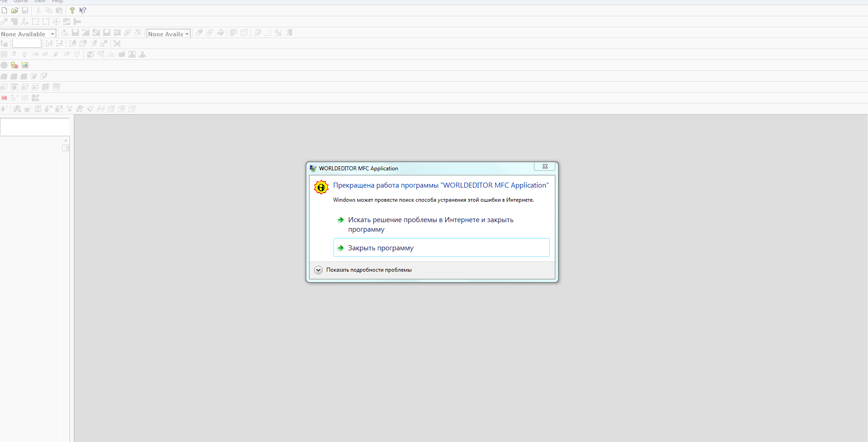868x442 pixels.
Task: Click the context help arrow-question icon
Action: pyautogui.click(x=83, y=10)
